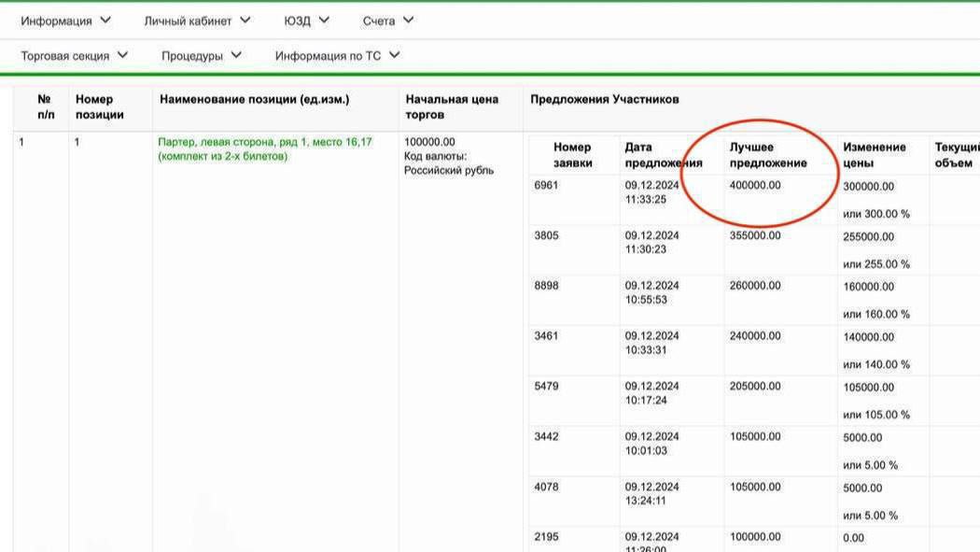Click the offer date "09.12.2024 13:24:11"
This screenshot has height=552, width=980.
coord(651,494)
